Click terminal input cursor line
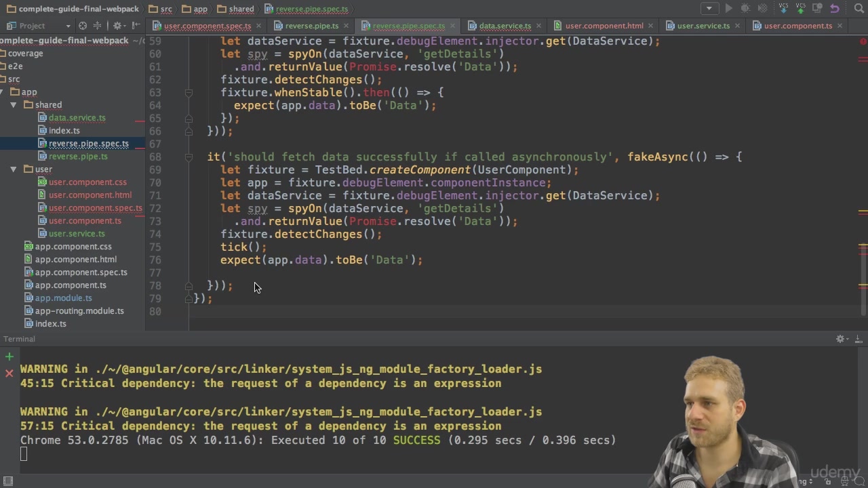 coord(24,455)
